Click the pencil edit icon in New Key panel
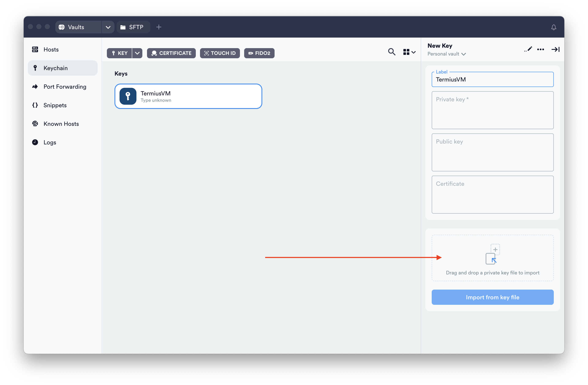The height and width of the screenshot is (385, 588). point(528,49)
